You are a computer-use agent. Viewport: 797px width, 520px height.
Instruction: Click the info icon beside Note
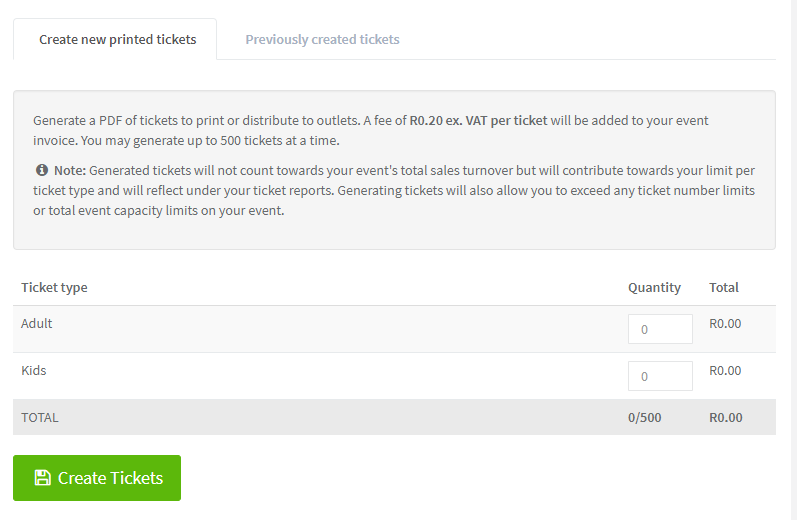click(x=42, y=170)
